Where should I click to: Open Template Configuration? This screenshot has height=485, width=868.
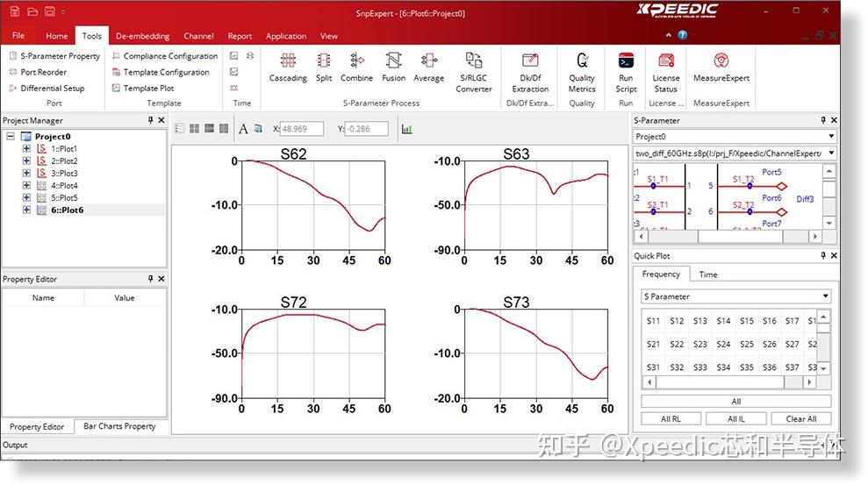click(161, 72)
